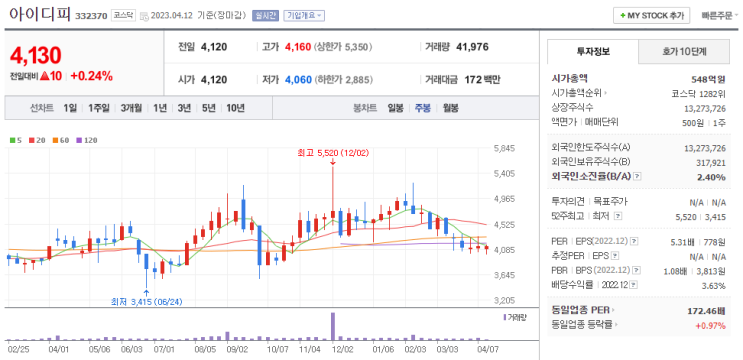Screen dimensions: 743x360
Task: Click calendar icon beside 2023.04.12 date
Action: click(x=145, y=16)
